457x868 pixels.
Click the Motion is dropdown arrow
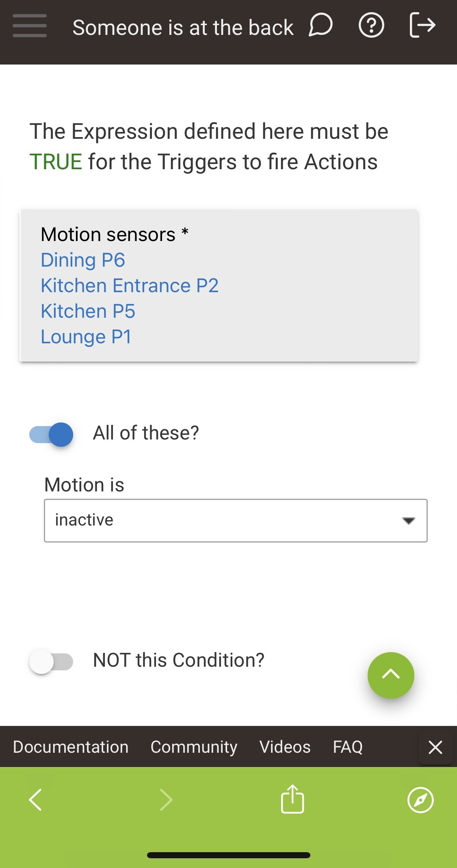tap(408, 521)
